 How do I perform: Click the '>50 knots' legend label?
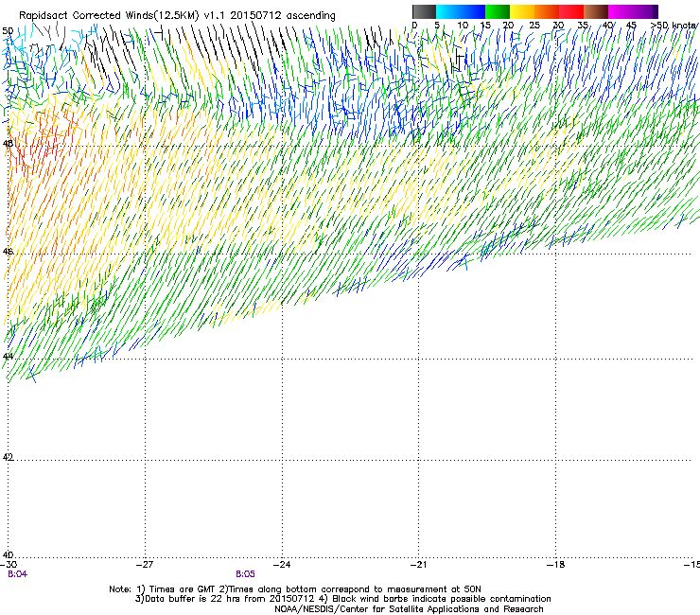(x=673, y=25)
